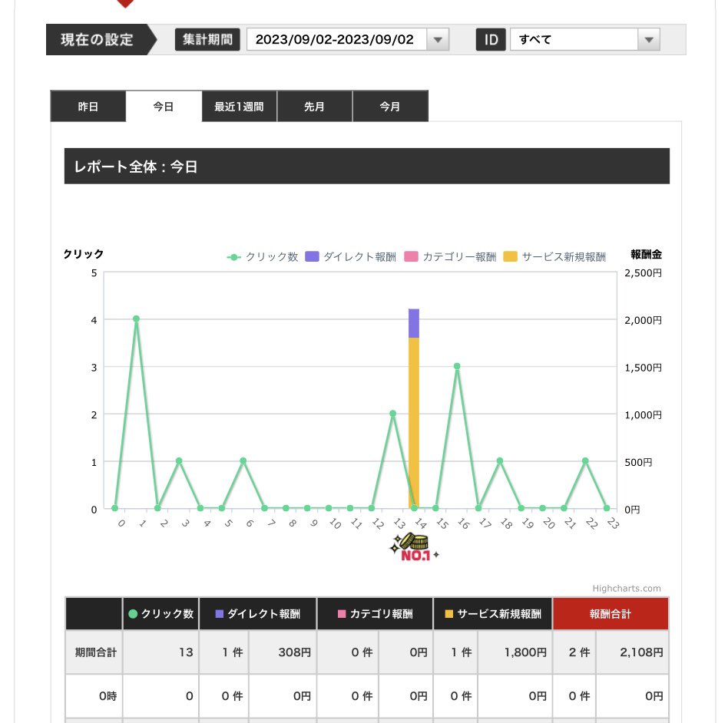This screenshot has height=723, width=728.
Task: Open the 集計期間 date range dropdown arrow
Action: tap(438, 39)
